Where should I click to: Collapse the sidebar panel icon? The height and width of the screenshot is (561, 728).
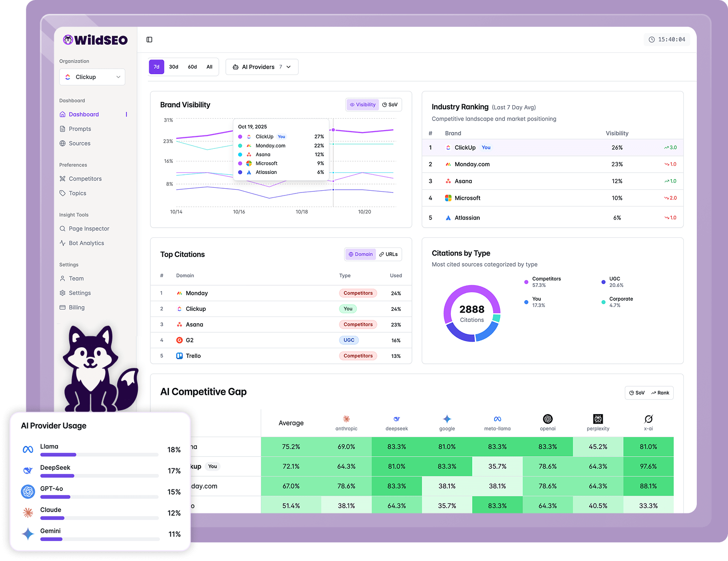pos(149,39)
